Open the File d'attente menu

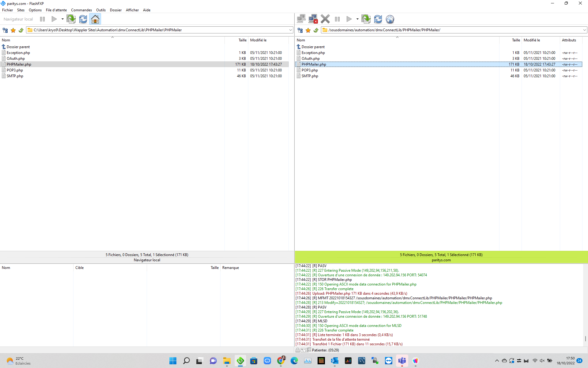pos(56,10)
